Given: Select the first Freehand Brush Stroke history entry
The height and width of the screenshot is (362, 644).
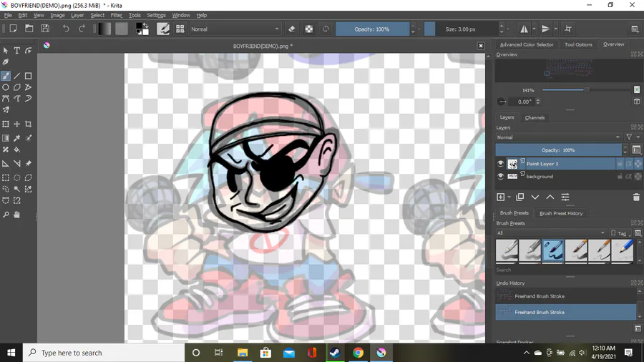Looking at the screenshot, I should click(x=565, y=296).
